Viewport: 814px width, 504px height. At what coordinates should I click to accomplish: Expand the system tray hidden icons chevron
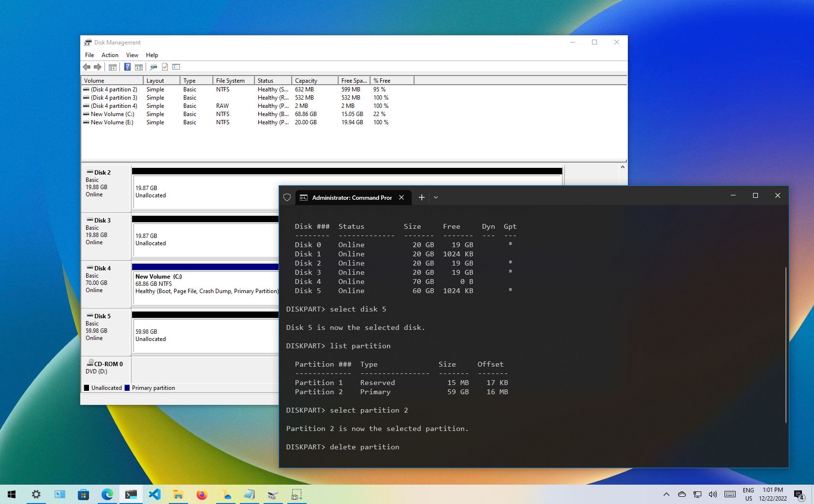666,494
